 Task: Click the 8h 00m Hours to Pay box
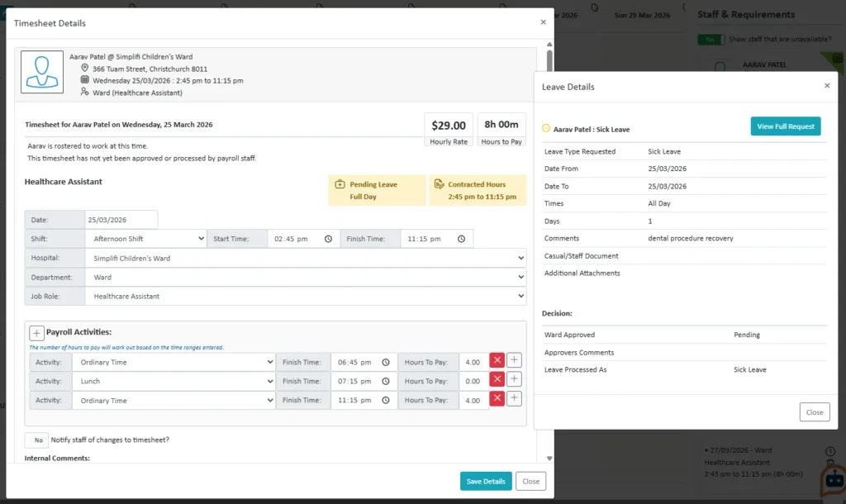click(x=501, y=130)
